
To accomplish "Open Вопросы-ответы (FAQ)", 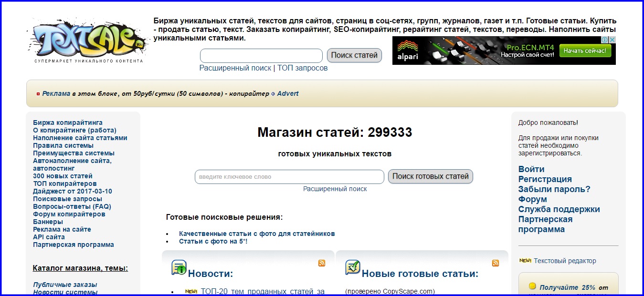I will point(72,206).
